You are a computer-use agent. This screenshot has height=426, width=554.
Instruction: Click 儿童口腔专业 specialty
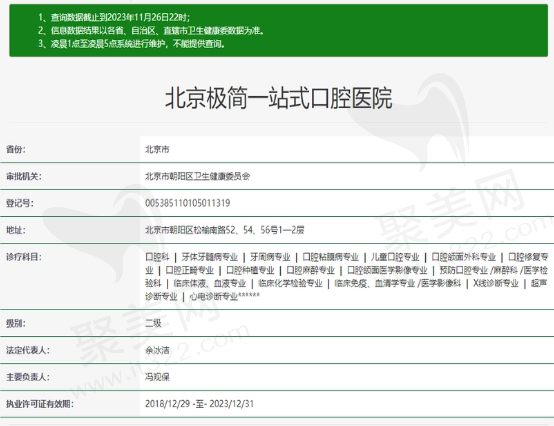pyautogui.click(x=395, y=257)
